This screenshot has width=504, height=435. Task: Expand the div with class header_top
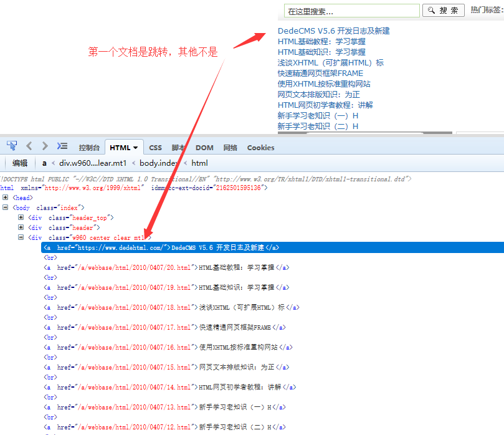tap(21, 217)
